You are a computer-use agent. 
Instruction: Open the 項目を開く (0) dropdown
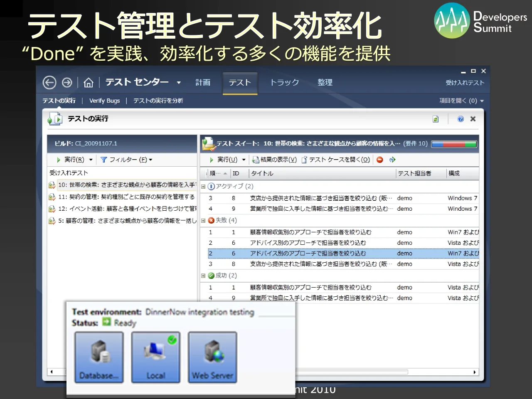462,101
